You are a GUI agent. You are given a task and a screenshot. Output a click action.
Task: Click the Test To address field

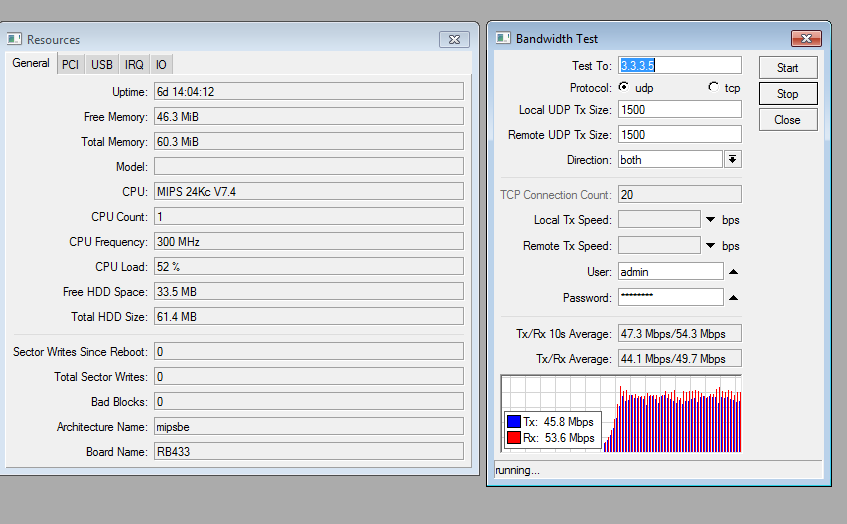click(680, 65)
